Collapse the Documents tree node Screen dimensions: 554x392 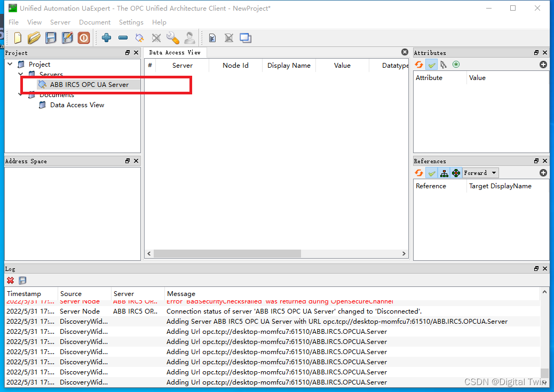20,94
